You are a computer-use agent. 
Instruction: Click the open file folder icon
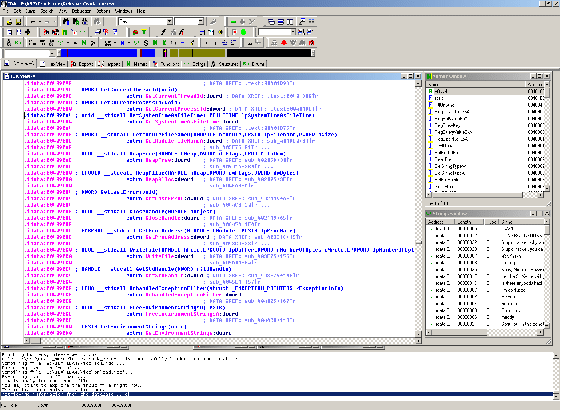(x=9, y=22)
